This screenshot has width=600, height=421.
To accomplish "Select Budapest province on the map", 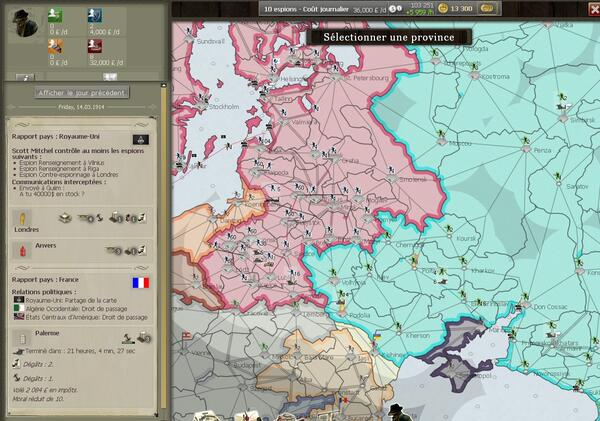I will tap(227, 363).
